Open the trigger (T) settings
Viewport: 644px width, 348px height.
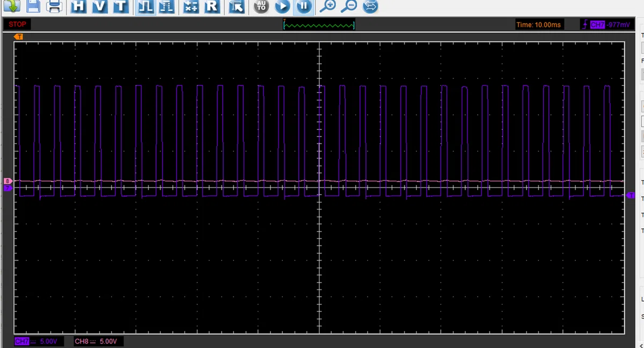121,6
